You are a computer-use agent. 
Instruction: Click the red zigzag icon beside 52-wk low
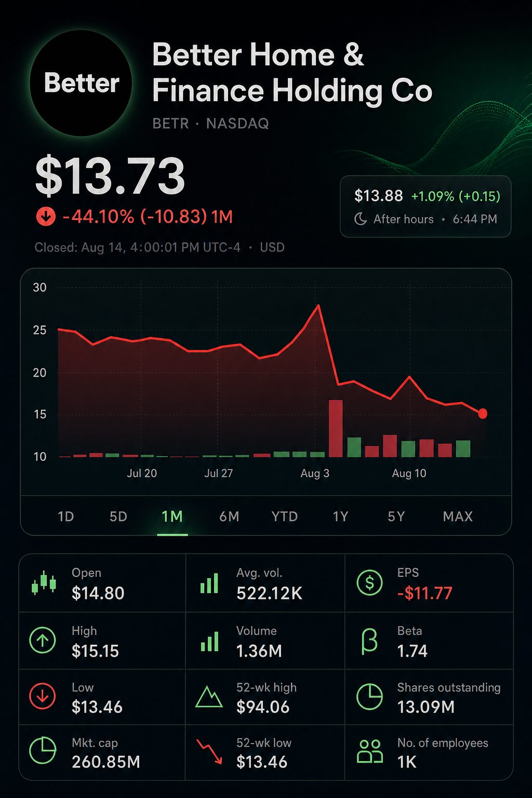210,752
